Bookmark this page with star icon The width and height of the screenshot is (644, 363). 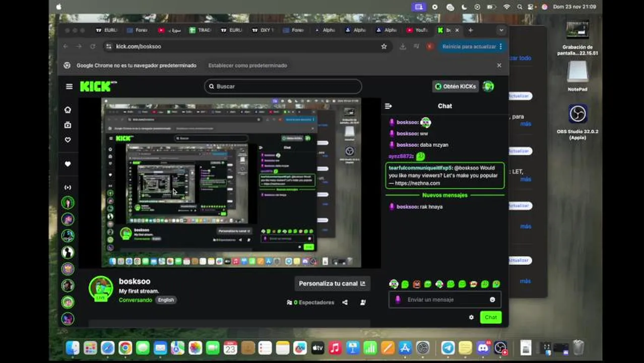384,46
